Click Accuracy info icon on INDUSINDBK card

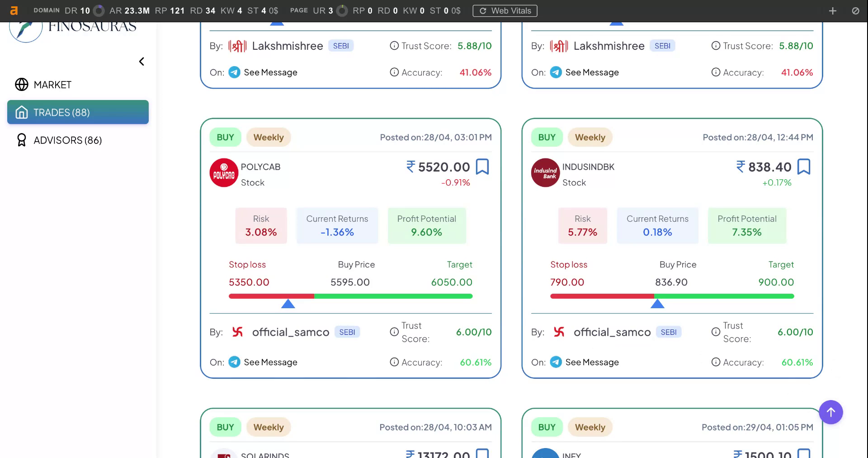coord(716,362)
